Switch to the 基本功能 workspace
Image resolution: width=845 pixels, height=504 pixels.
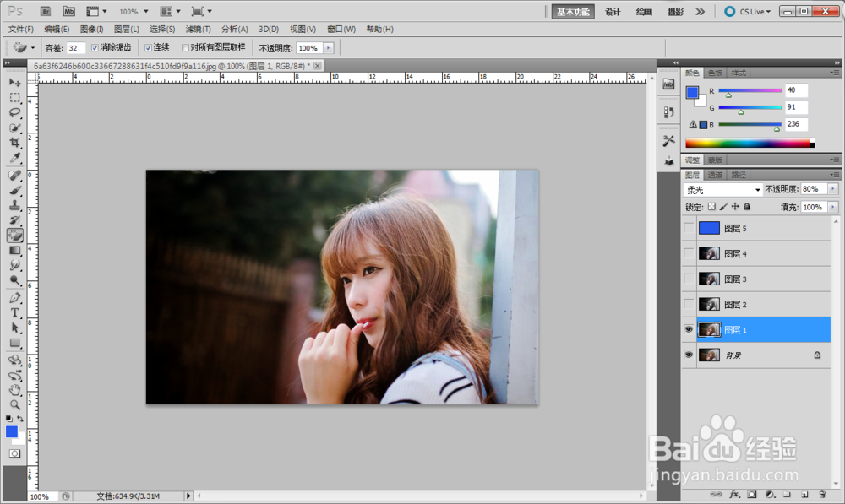click(x=573, y=11)
